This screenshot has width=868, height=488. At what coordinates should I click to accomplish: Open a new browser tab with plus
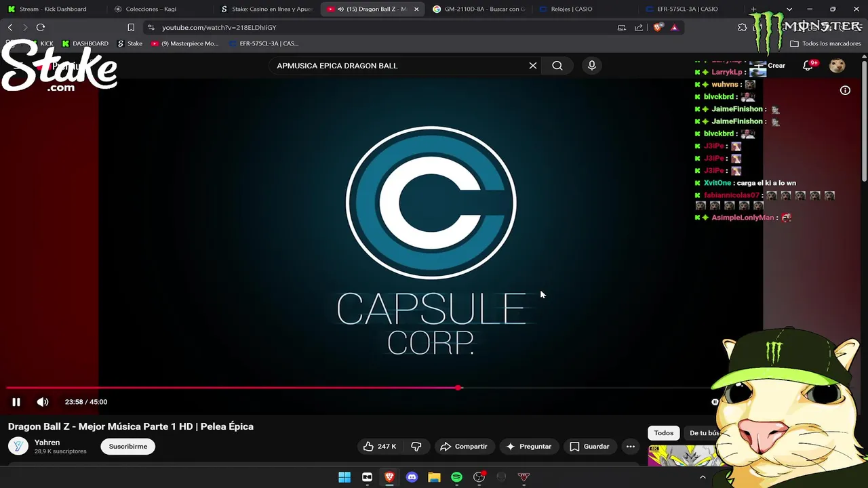tap(753, 9)
